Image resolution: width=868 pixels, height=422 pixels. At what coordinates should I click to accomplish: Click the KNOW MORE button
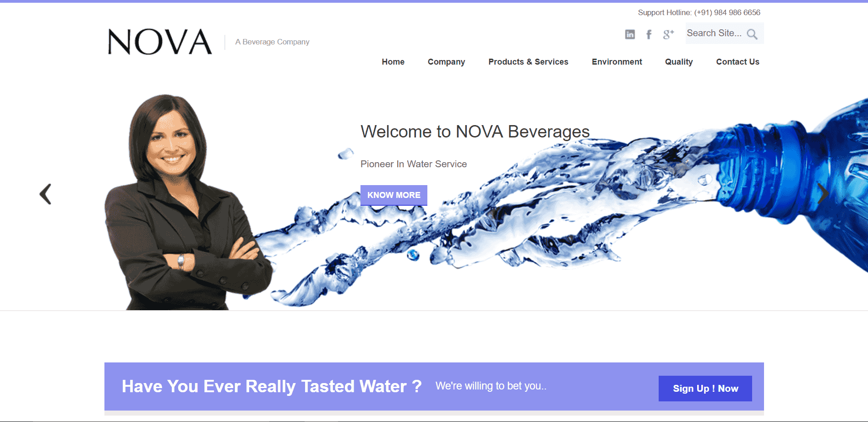394,195
